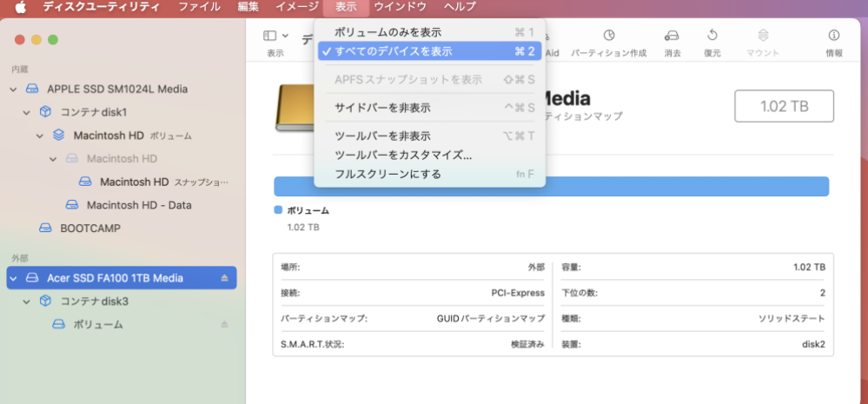This screenshot has width=868, height=404.
Task: Choose ツールバーを非表示 menu entry
Action: pyautogui.click(x=429, y=136)
